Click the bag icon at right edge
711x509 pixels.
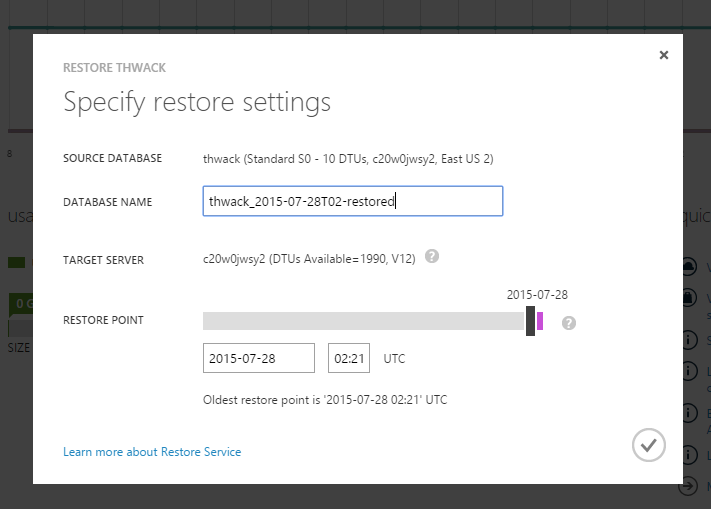(690, 298)
